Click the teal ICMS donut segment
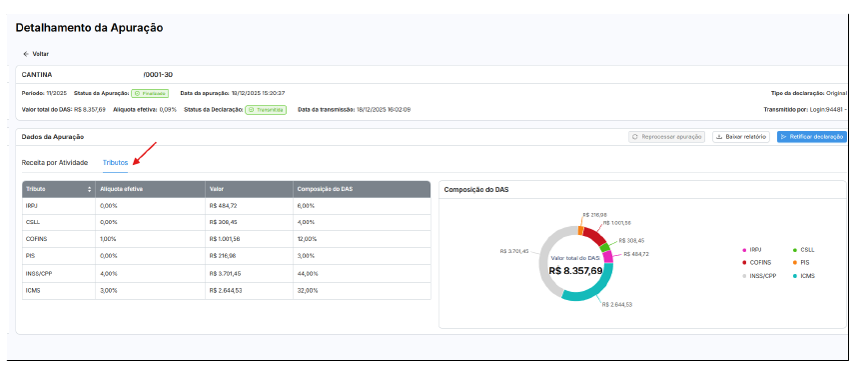The image size is (868, 374). tap(595, 290)
